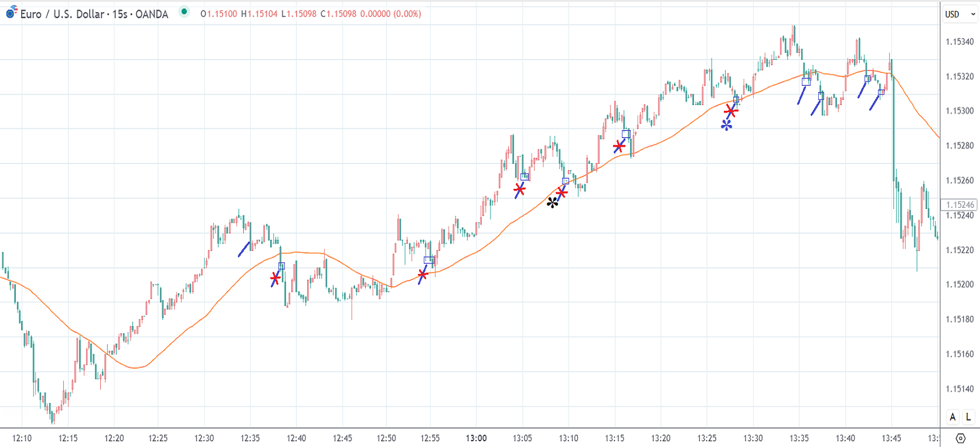This screenshot has width=980, height=447.
Task: Click the 13:00 label on time axis
Action: (476, 438)
